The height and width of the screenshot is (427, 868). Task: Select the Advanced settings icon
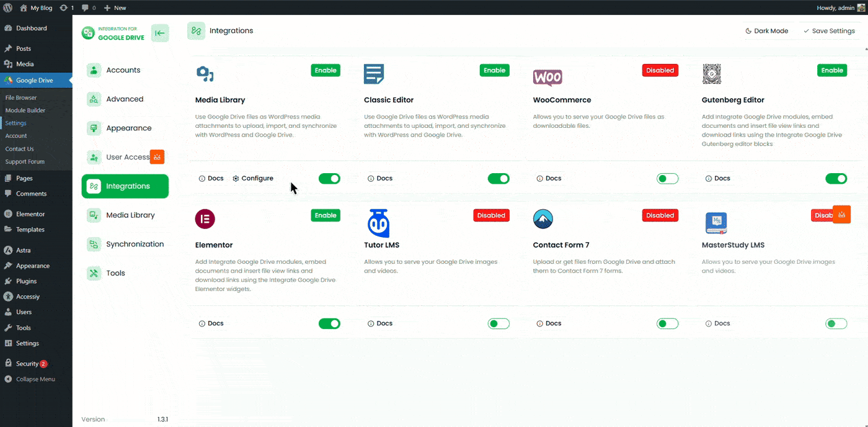(94, 99)
